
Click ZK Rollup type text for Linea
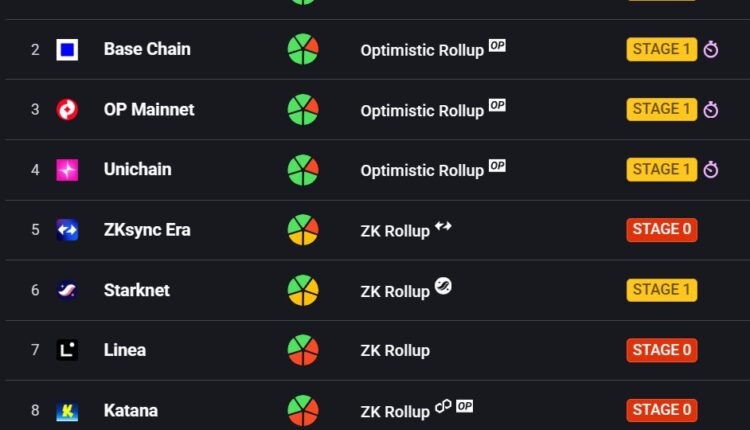(x=395, y=350)
